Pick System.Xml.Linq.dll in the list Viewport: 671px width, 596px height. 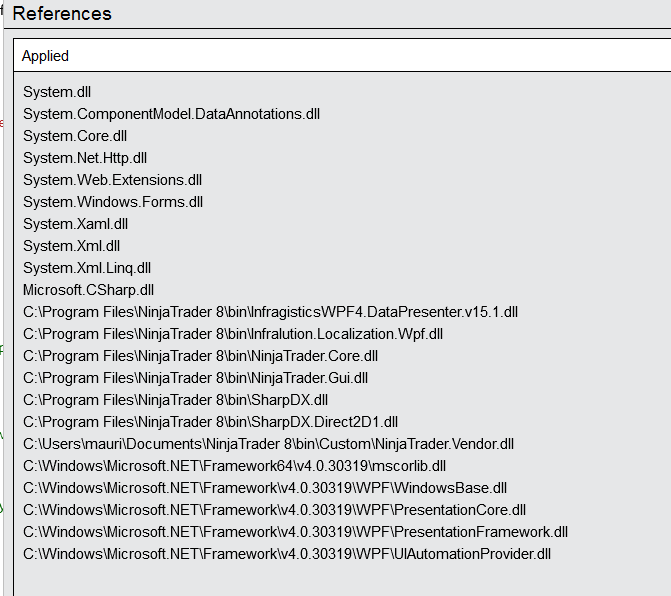[x=87, y=268]
